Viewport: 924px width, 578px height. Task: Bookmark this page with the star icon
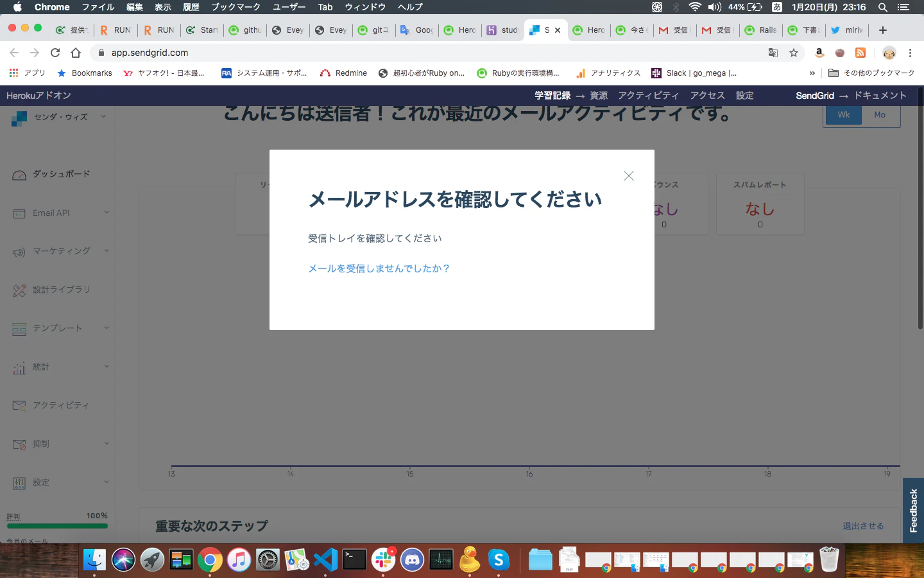pyautogui.click(x=794, y=53)
